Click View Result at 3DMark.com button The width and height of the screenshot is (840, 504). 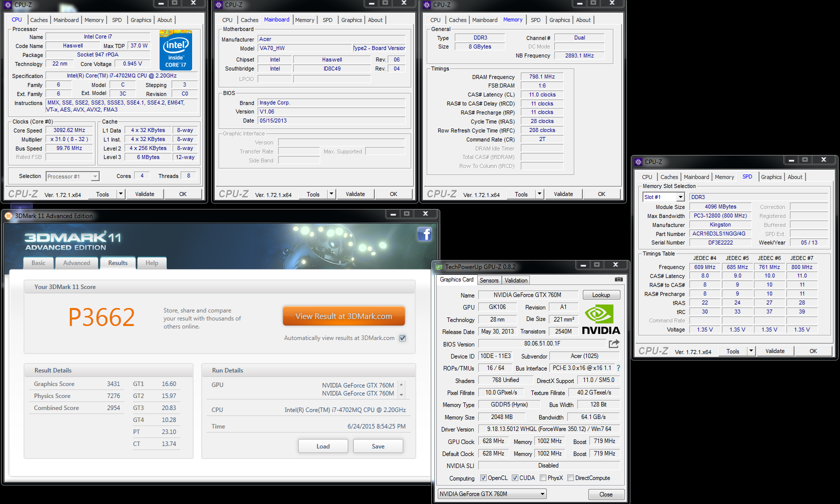pos(344,316)
